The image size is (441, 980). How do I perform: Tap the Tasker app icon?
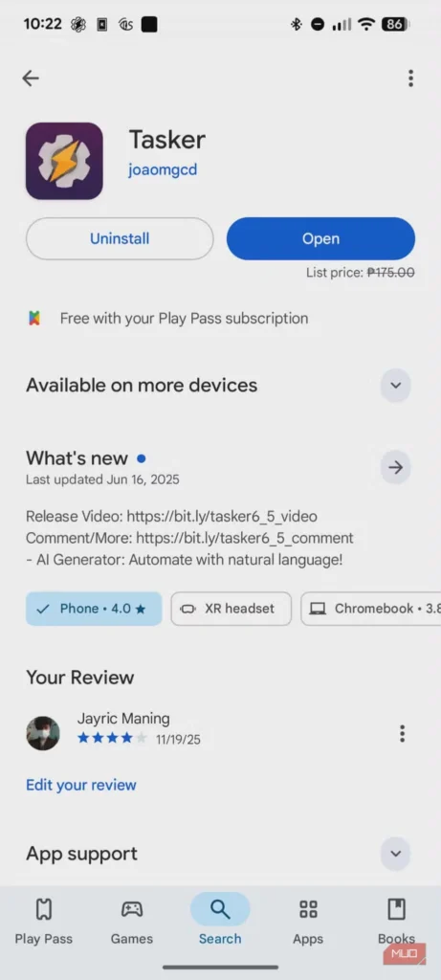tap(64, 161)
